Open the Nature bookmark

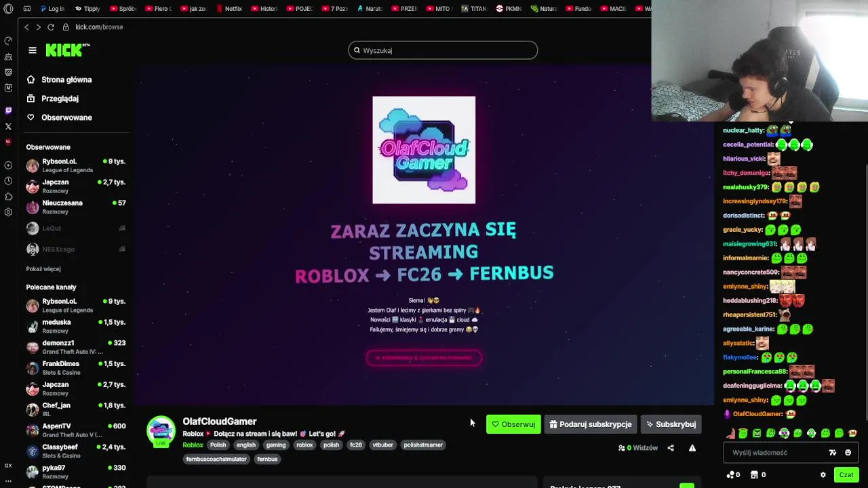pos(544,9)
